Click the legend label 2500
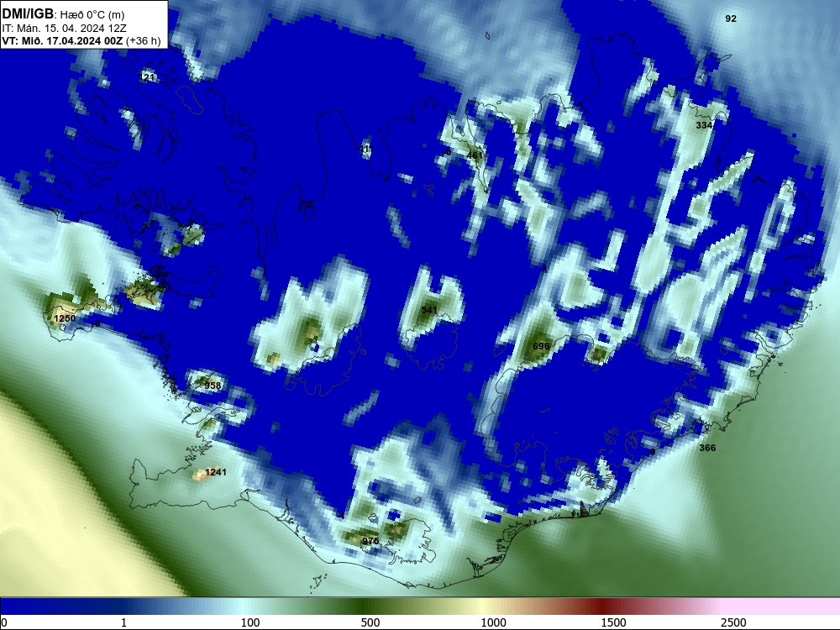 click(x=733, y=622)
